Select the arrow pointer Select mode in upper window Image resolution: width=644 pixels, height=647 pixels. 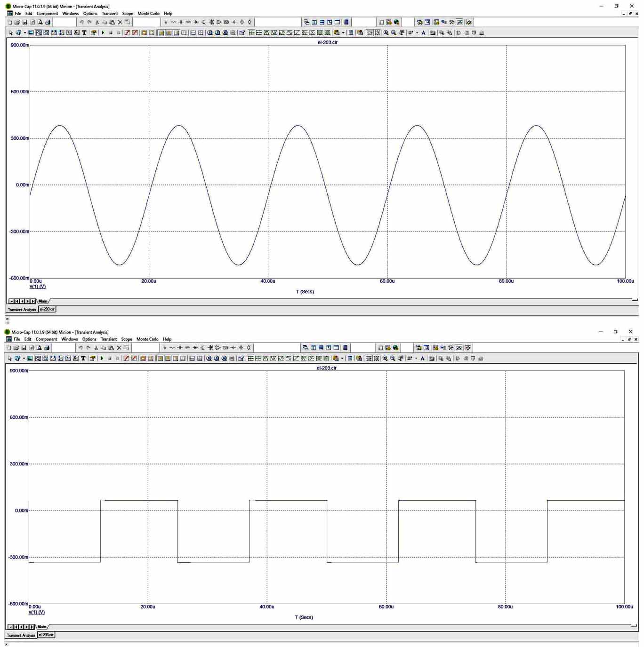coord(10,33)
